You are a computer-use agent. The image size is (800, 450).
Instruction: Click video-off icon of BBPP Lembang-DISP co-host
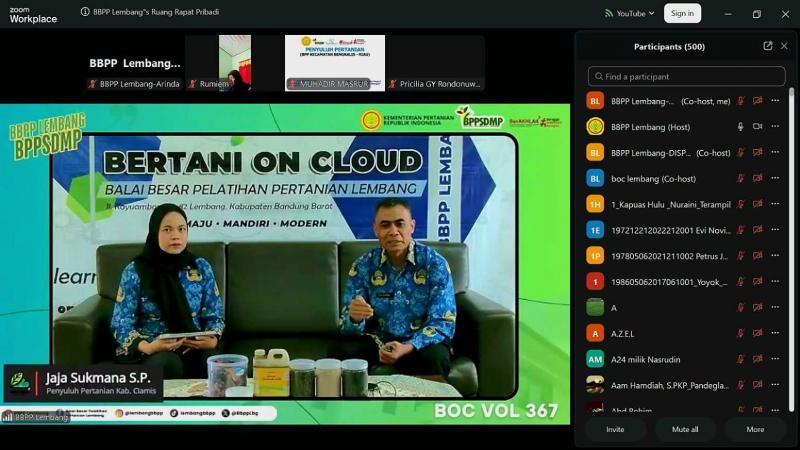pos(758,153)
